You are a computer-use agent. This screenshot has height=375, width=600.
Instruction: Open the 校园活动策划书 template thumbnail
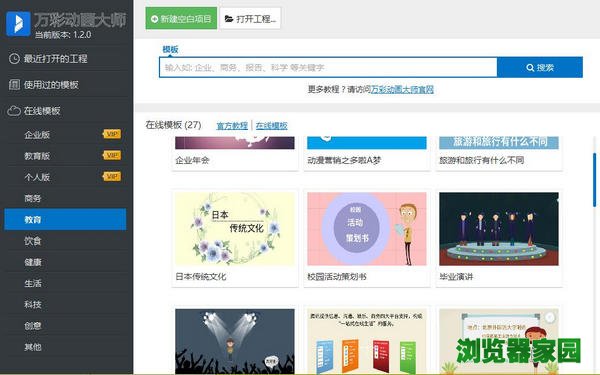point(367,229)
